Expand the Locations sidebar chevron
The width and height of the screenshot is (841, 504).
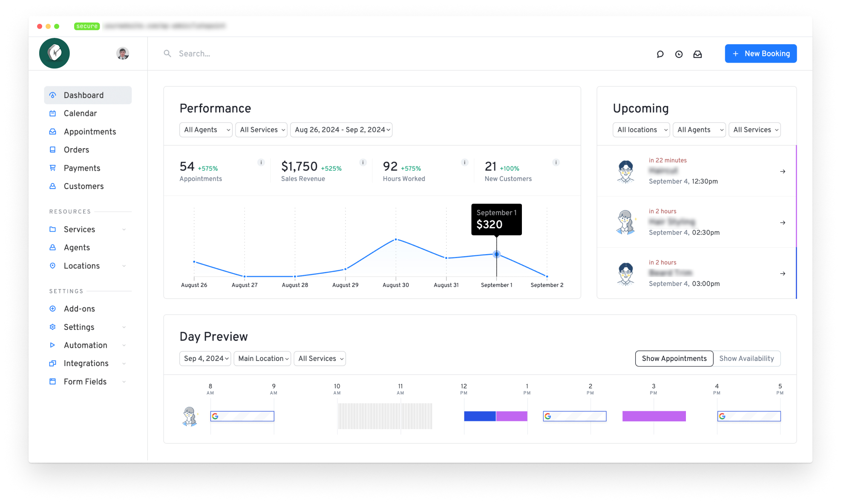click(x=124, y=266)
